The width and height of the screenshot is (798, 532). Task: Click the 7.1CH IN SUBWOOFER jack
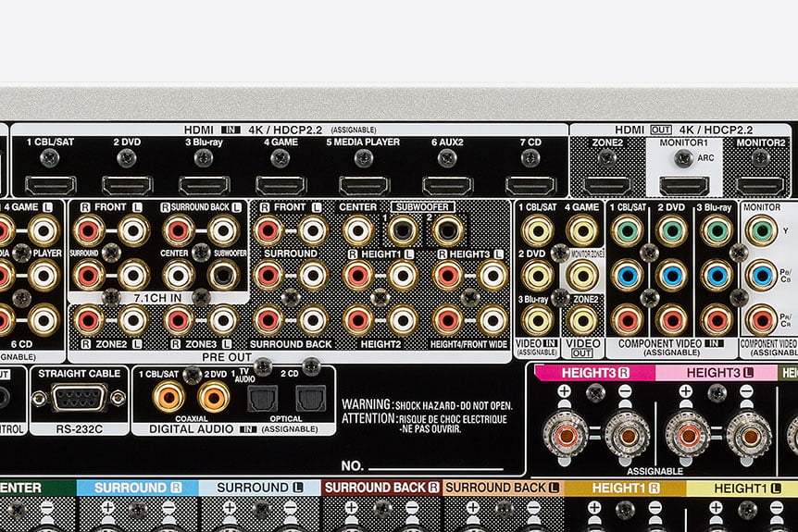tap(222, 275)
